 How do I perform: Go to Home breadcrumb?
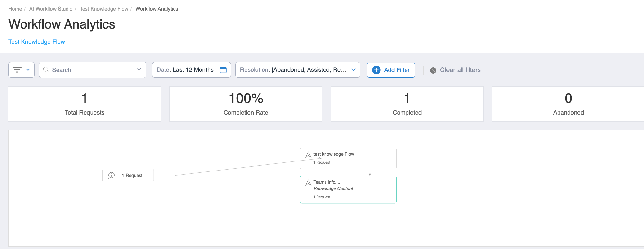click(15, 9)
